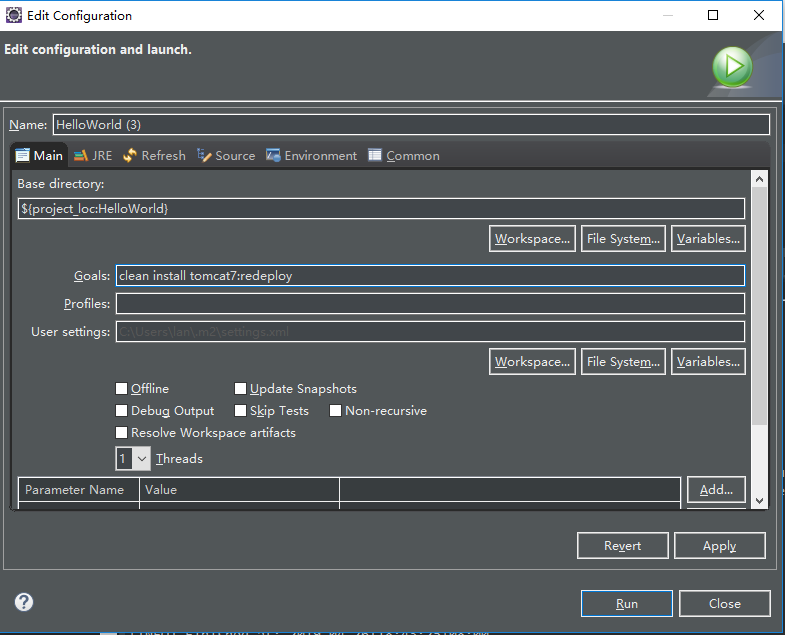Click the Parameter Name column header
785x635 pixels.
(79, 490)
